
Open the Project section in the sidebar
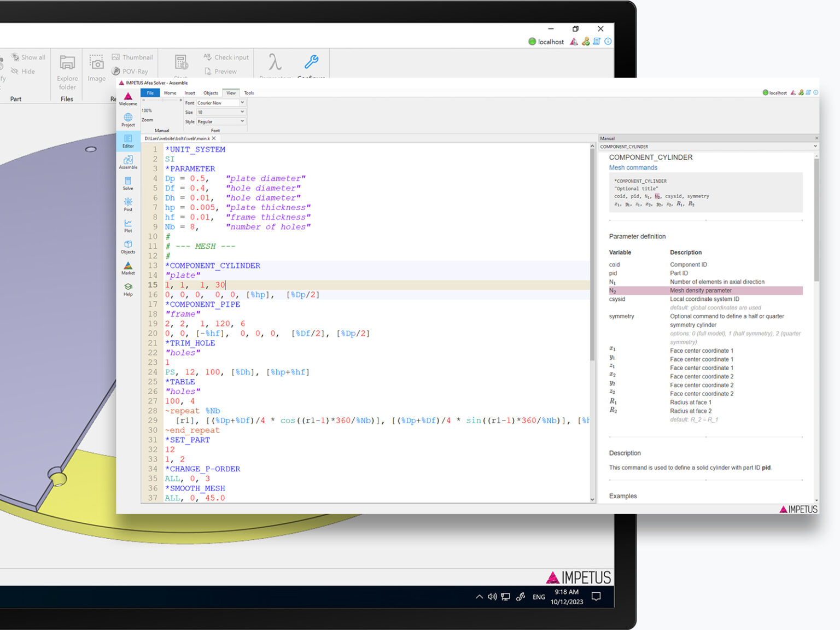point(128,119)
